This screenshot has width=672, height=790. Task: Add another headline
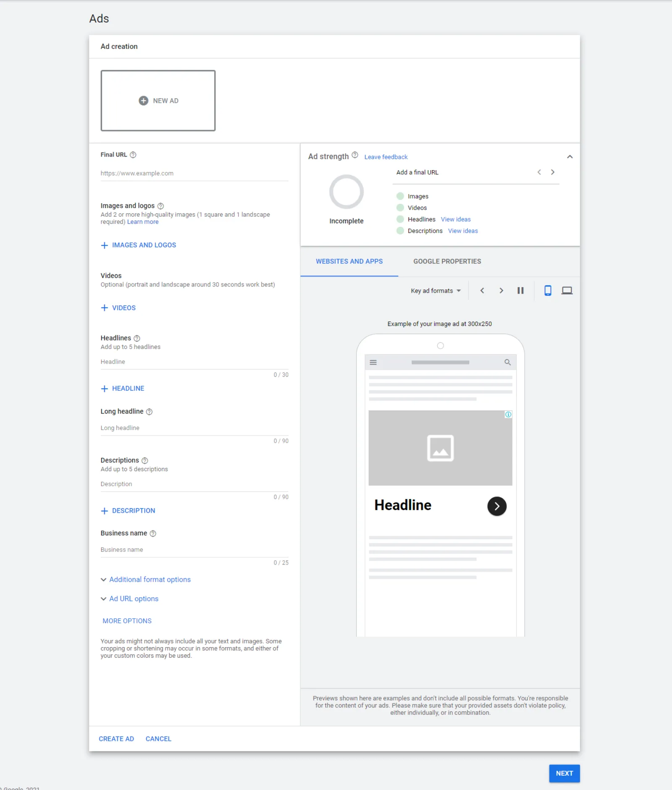[123, 388]
